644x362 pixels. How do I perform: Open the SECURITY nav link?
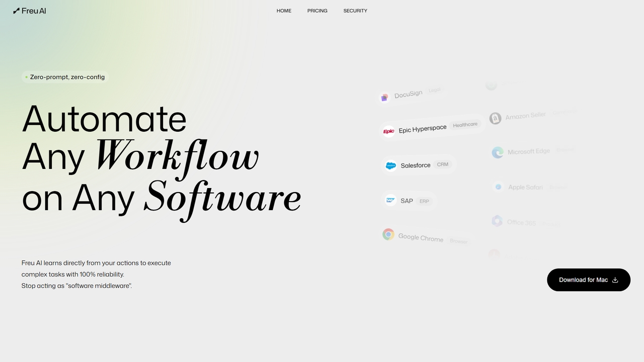[x=355, y=11]
